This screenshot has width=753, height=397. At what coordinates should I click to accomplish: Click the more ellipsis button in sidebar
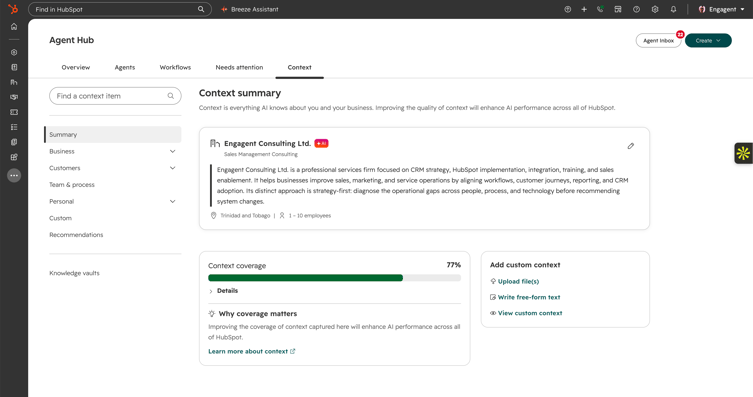[14, 176]
